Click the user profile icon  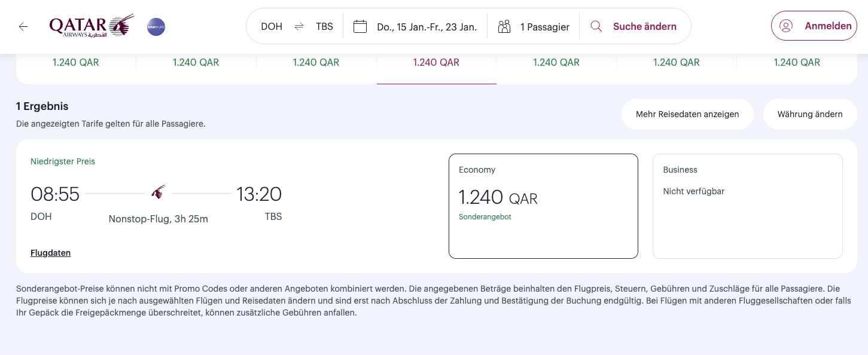[786, 26]
